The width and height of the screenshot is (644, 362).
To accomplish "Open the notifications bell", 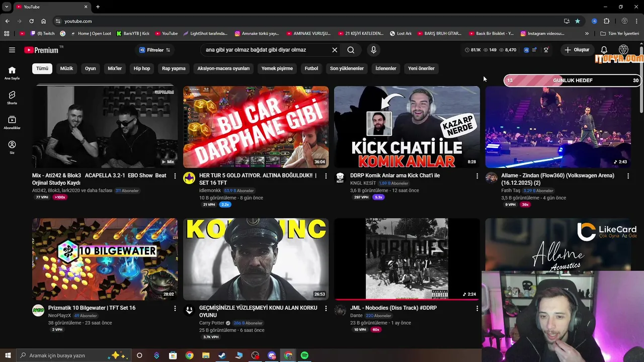I will click(x=604, y=50).
